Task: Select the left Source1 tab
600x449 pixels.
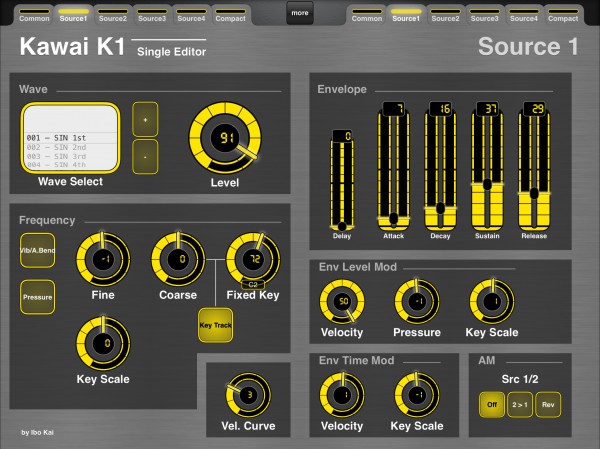Action: (x=73, y=15)
